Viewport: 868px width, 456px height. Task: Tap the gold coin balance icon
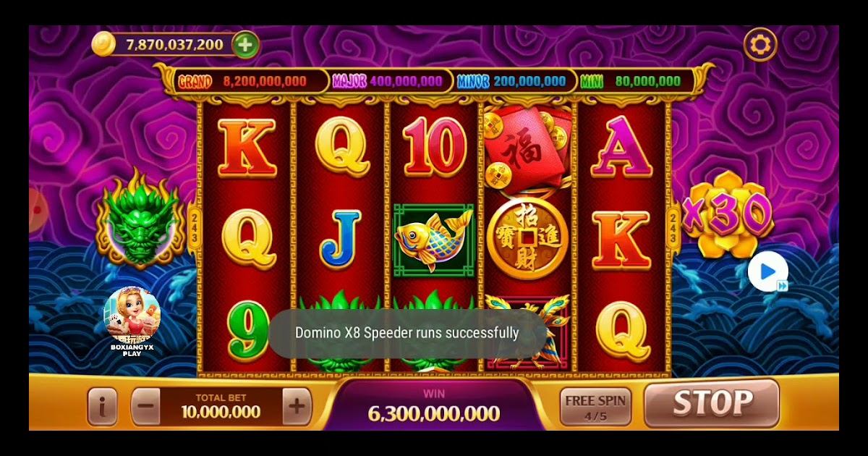(103, 45)
